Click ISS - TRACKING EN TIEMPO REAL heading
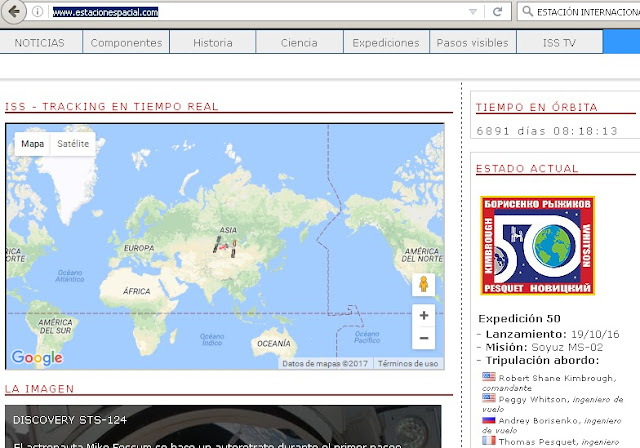Viewport: 640px width, 448px height. 111,106
